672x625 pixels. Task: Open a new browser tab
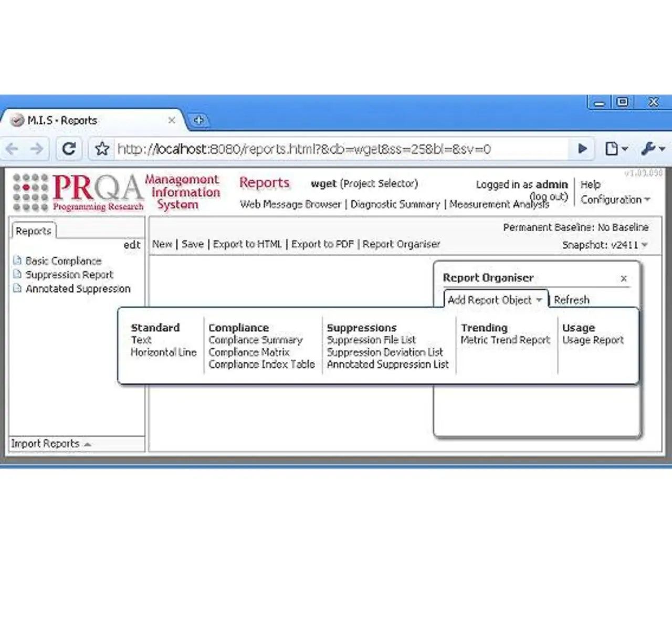click(x=198, y=120)
